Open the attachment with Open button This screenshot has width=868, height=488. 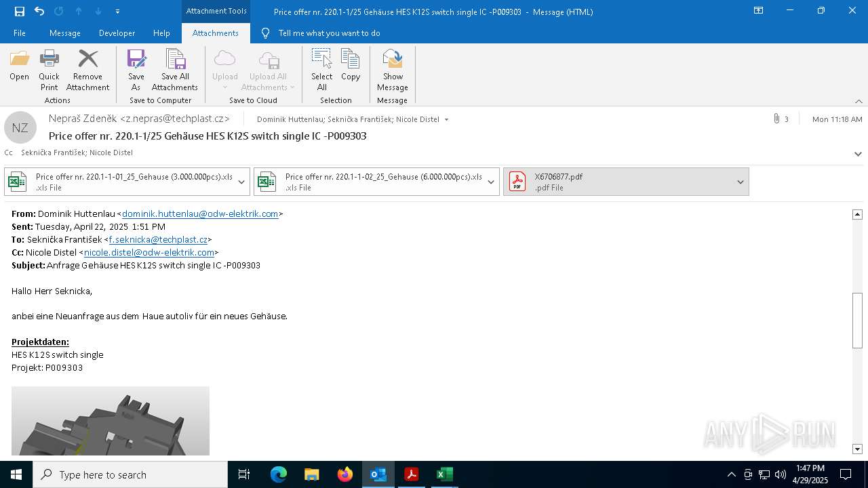coord(20,66)
